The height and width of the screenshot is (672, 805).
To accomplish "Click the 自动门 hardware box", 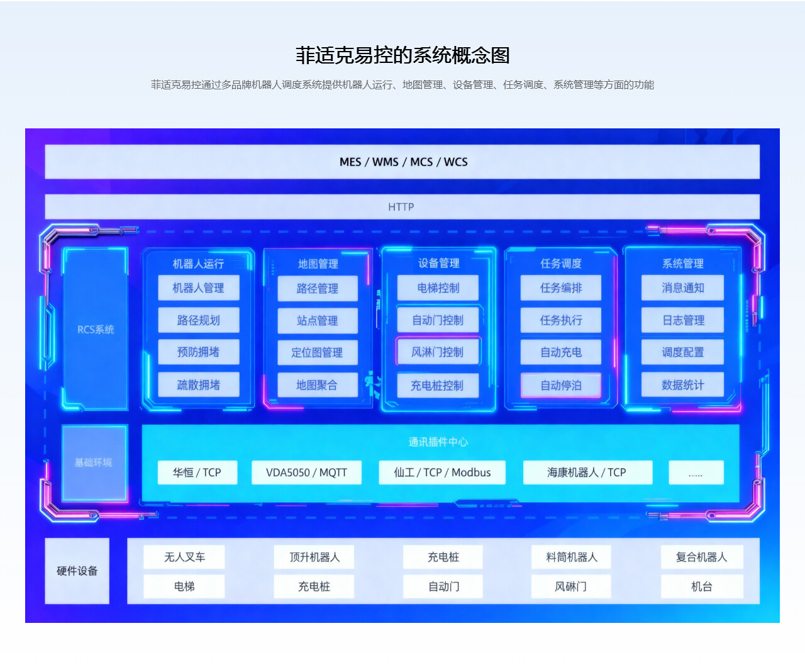I will (443, 586).
